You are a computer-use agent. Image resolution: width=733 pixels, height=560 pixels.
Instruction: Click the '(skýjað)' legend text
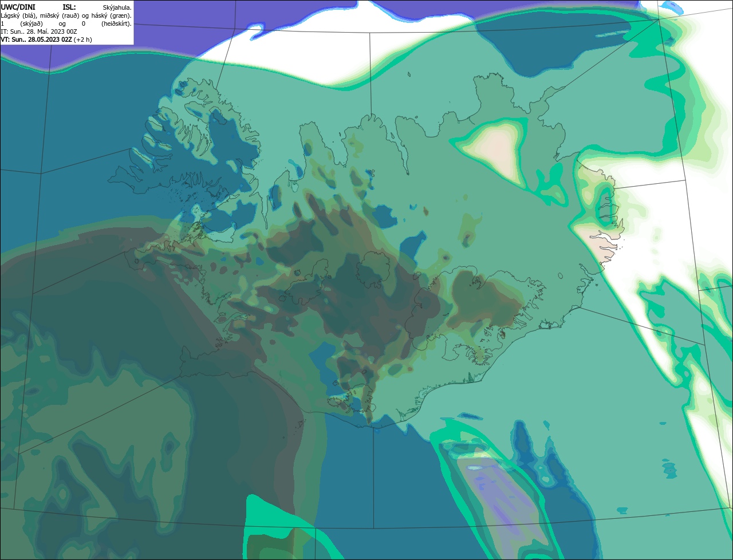point(31,24)
